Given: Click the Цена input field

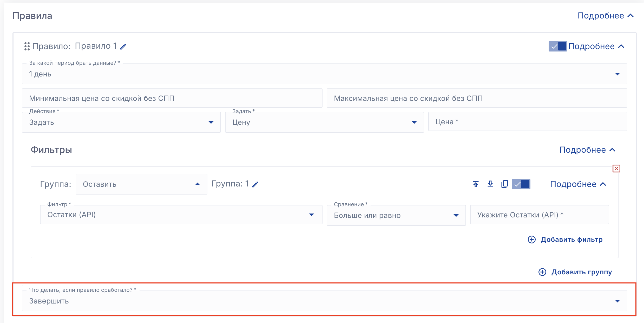Looking at the screenshot, I should coord(527,122).
